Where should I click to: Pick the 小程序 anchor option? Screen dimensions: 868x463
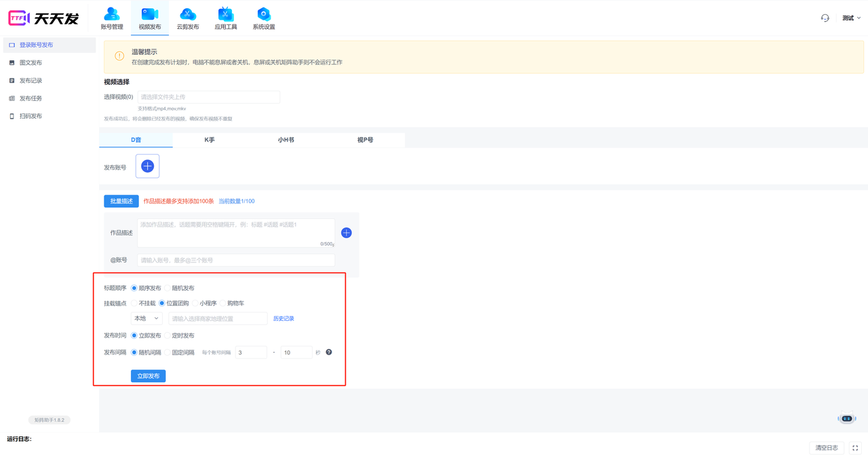point(196,303)
